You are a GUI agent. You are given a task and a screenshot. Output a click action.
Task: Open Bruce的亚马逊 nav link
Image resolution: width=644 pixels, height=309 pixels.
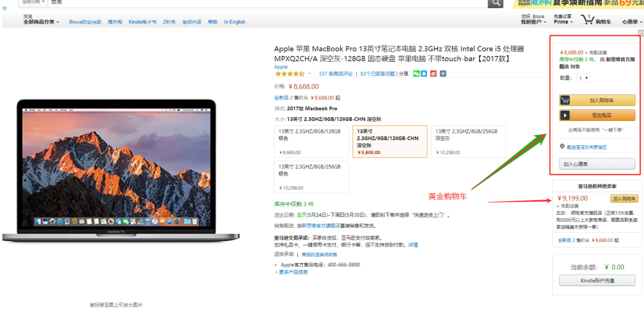(85, 22)
